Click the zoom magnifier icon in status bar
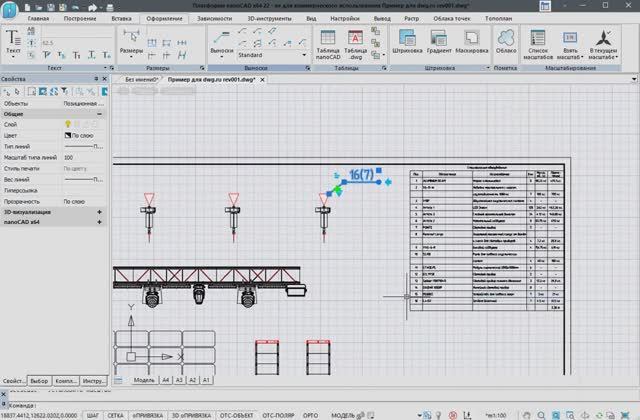The image size is (640, 420). [x=541, y=415]
